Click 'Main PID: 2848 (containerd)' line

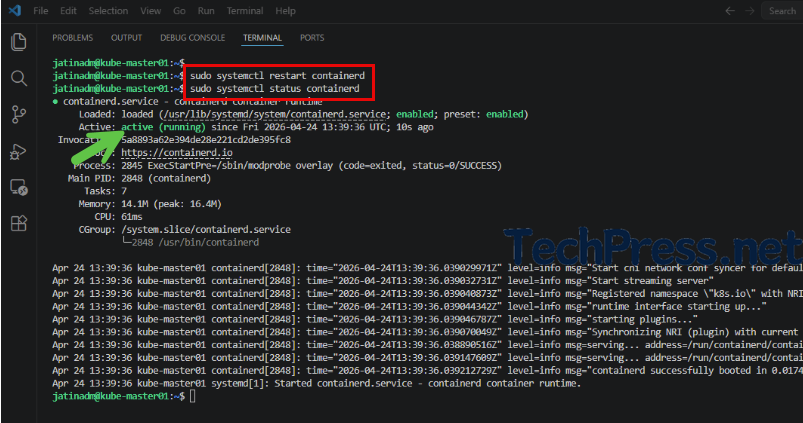click(139, 178)
